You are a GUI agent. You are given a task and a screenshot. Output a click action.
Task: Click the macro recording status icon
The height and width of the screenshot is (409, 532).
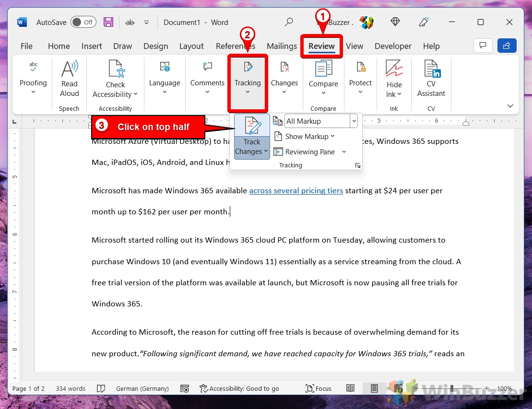pos(185,389)
